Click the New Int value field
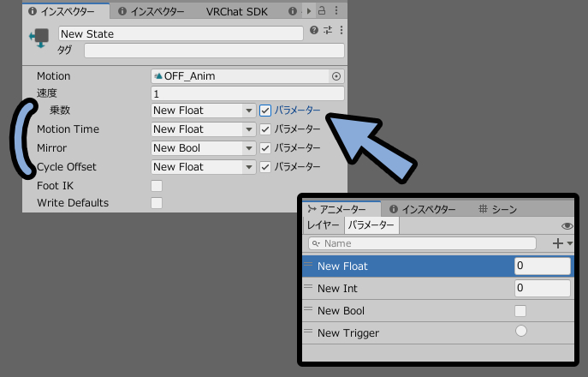This screenshot has height=377, width=588. coord(543,289)
